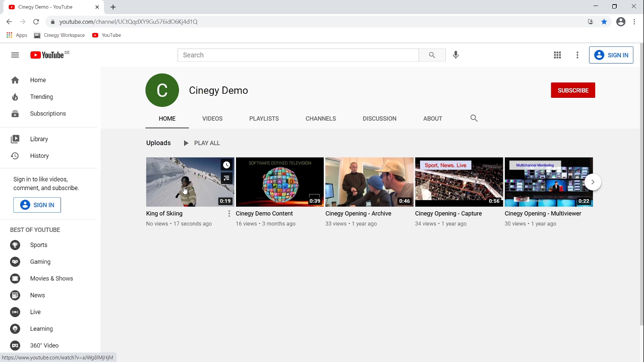Open Chrome three-dot menu

point(634,22)
